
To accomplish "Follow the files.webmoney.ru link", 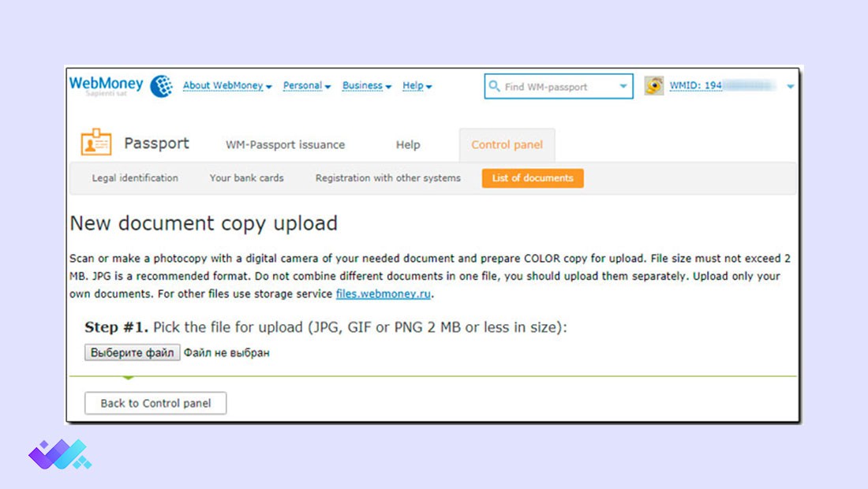I will 383,294.
